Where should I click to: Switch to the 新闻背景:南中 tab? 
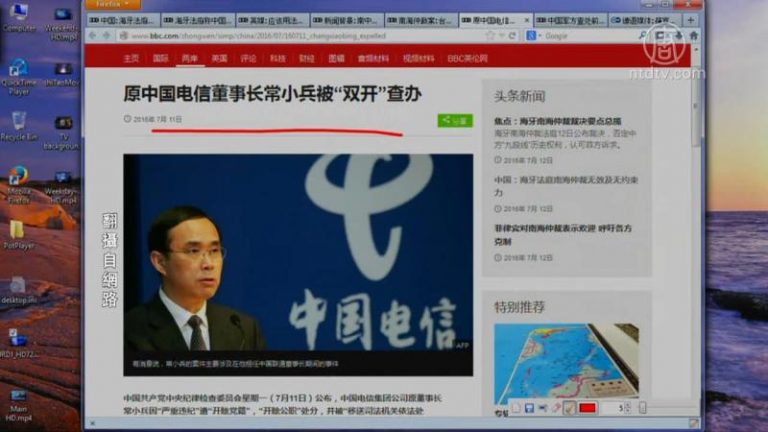tap(346, 21)
